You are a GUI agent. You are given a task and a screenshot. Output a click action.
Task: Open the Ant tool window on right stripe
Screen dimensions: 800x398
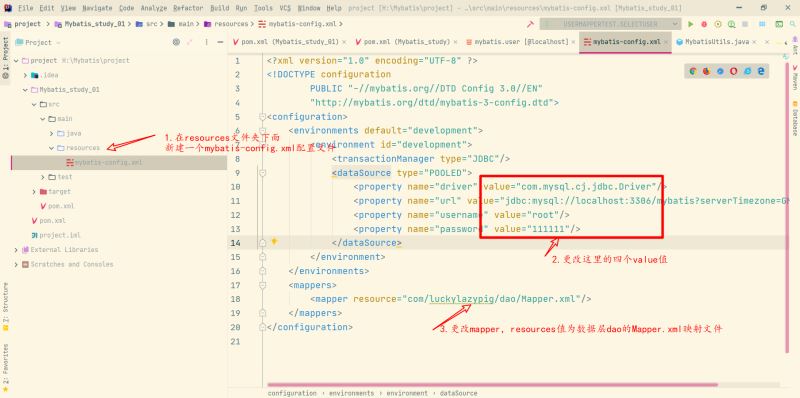click(795, 46)
